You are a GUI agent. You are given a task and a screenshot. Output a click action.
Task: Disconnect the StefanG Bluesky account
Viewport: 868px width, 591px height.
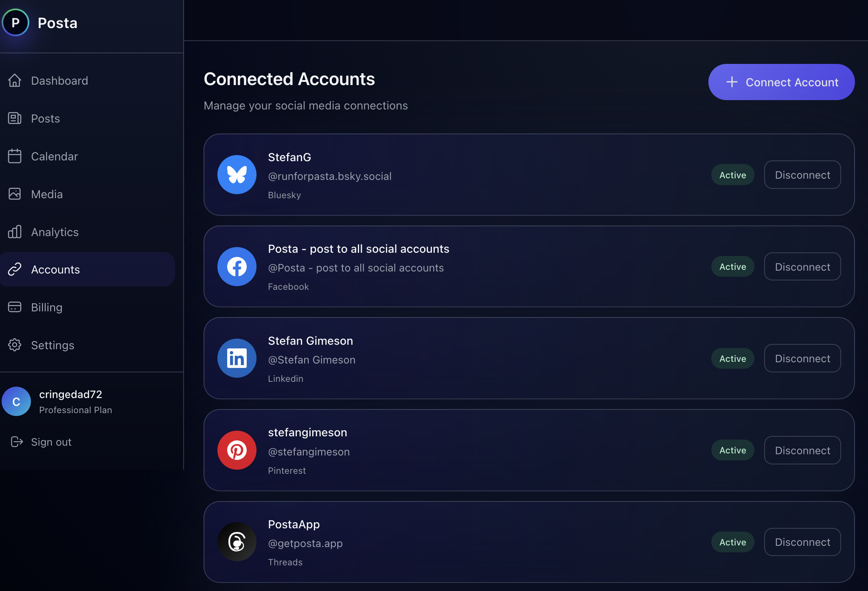pos(802,175)
